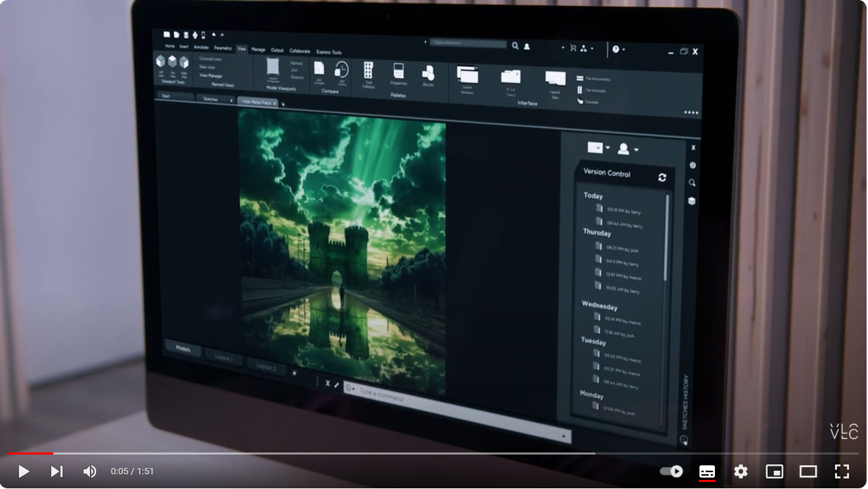The image size is (868, 489).
Task: Click the Viewport Configuration icon
Action: 273,67
